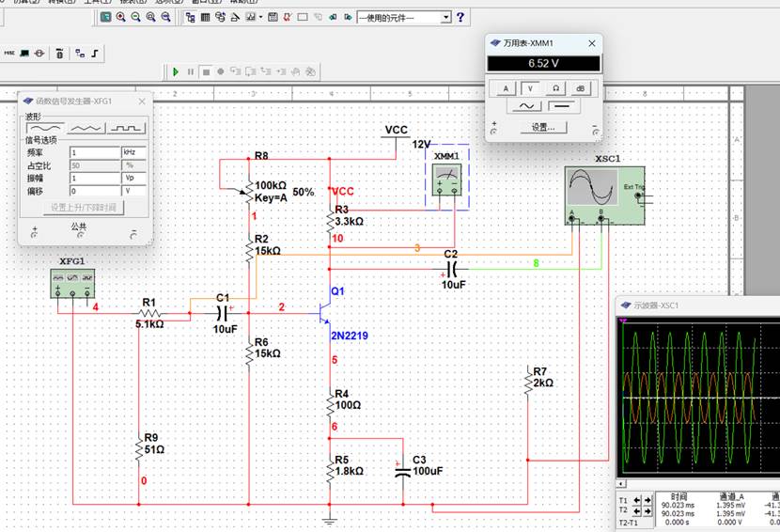Click the zoom area magnifier icon
Viewport: 780px width, 532px height.
(x=150, y=17)
